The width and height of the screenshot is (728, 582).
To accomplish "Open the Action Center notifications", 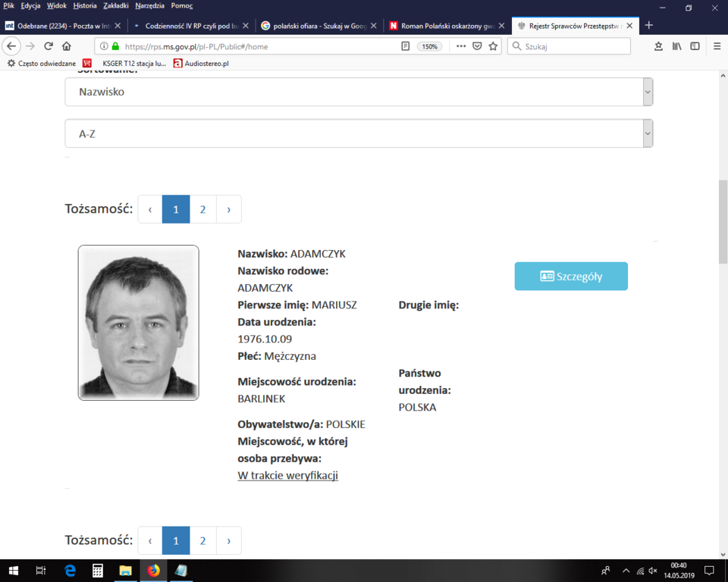I will (709, 571).
